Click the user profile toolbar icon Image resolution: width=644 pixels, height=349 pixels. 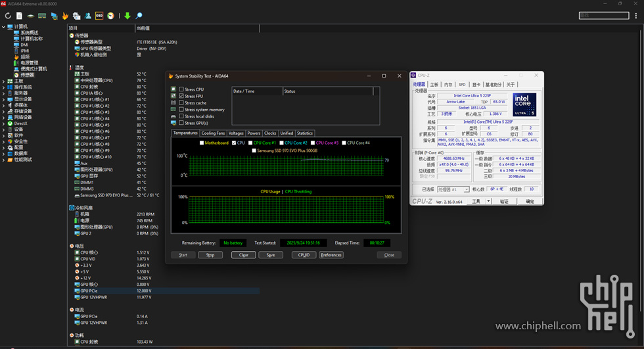(x=88, y=16)
